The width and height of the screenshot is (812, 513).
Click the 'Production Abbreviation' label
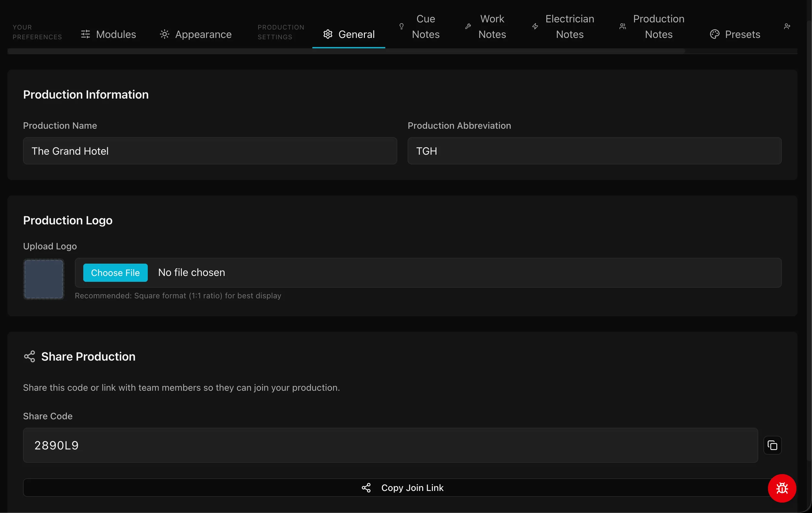tap(459, 125)
